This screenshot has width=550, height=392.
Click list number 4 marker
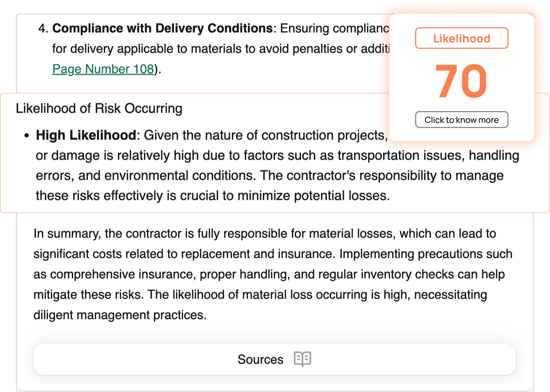coord(43,28)
